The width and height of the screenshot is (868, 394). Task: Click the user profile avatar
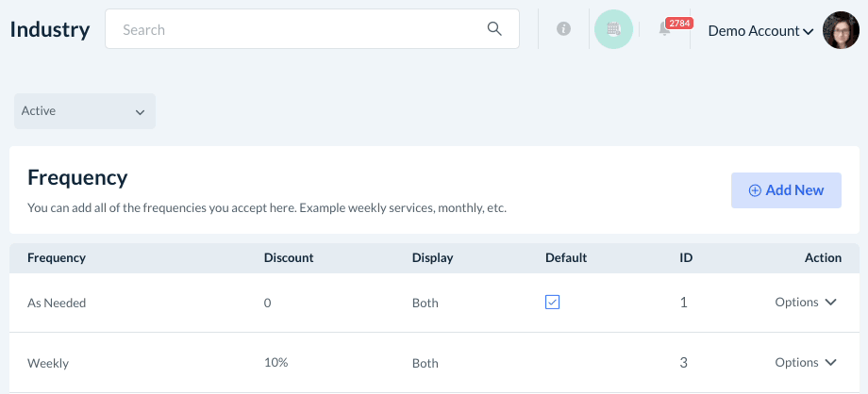[840, 30]
